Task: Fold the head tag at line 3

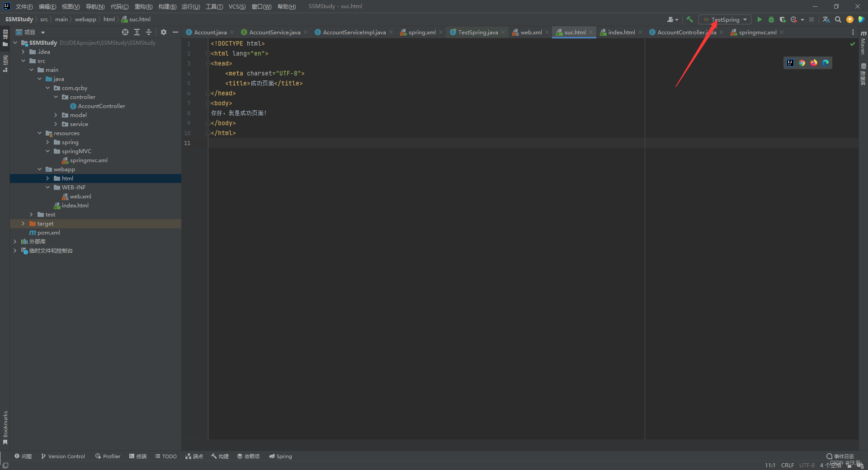Action: coord(208,64)
